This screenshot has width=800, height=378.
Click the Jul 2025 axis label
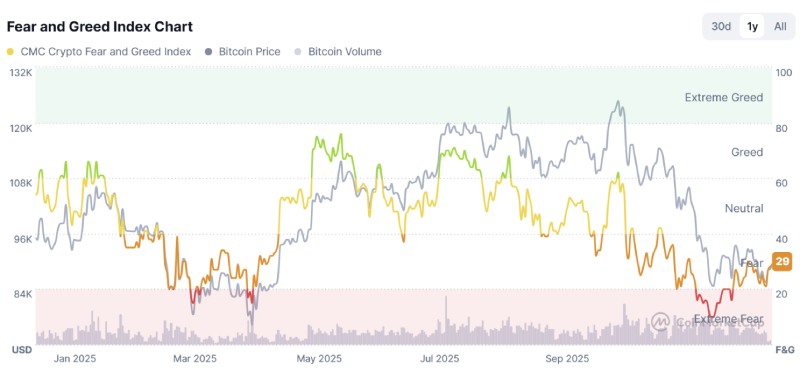click(x=439, y=359)
